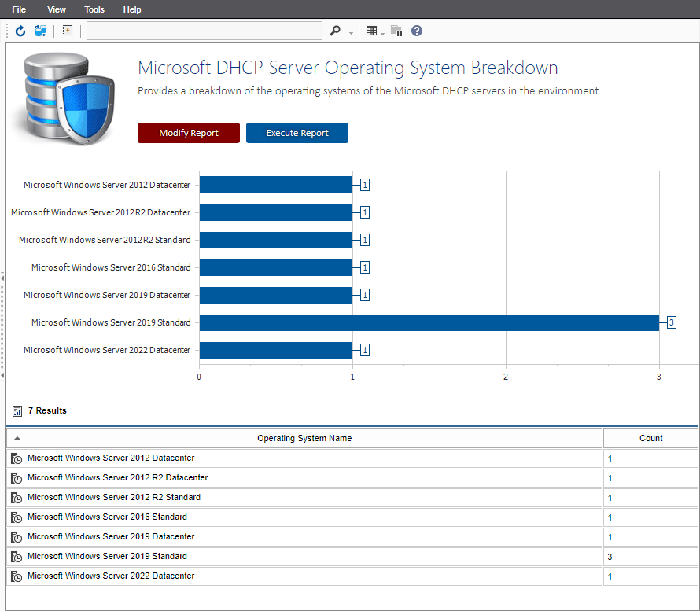Click the magnifying glass search icon
The width and height of the screenshot is (700, 611).
tap(335, 31)
